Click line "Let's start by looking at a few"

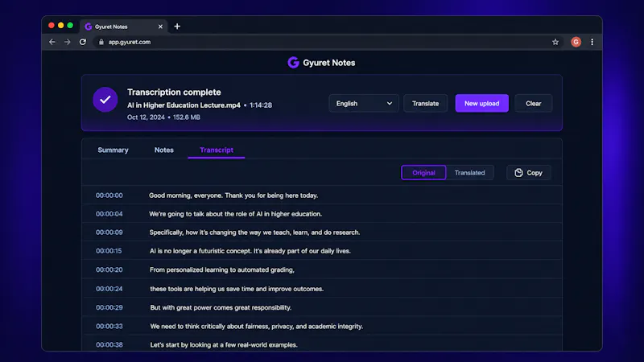pos(224,345)
